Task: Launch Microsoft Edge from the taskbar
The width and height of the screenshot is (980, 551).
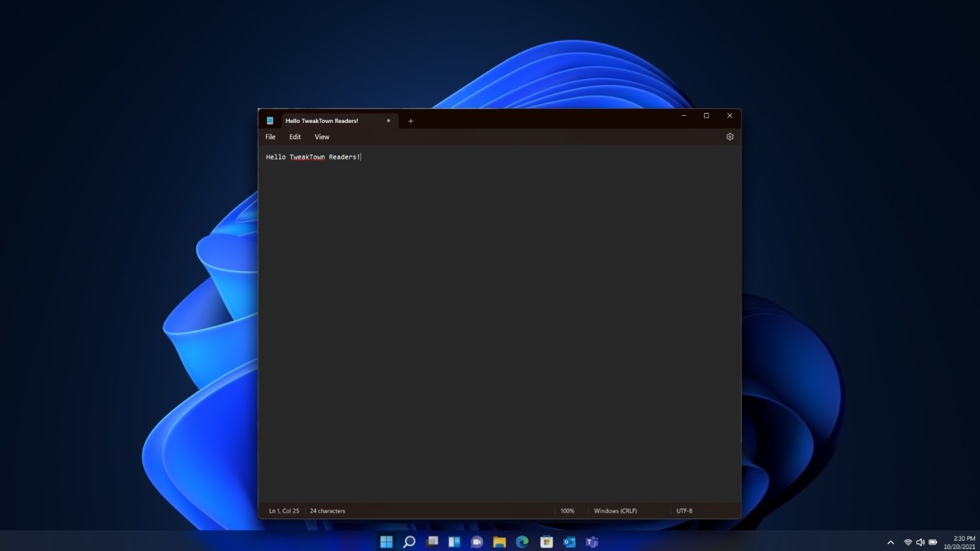Action: [x=521, y=541]
